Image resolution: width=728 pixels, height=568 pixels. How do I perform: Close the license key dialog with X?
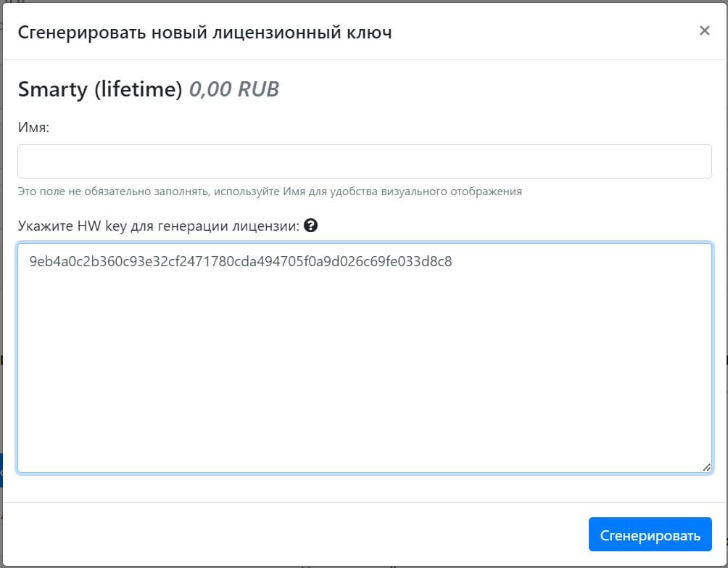pos(704,30)
